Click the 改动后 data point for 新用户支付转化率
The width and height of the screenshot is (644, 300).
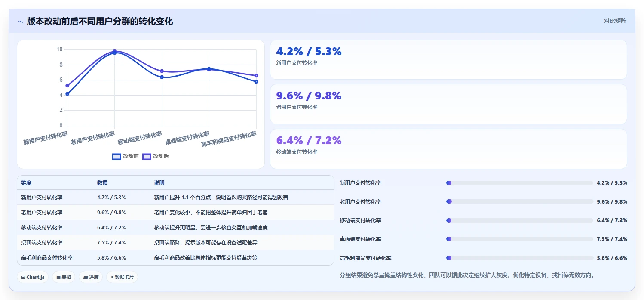(67, 86)
